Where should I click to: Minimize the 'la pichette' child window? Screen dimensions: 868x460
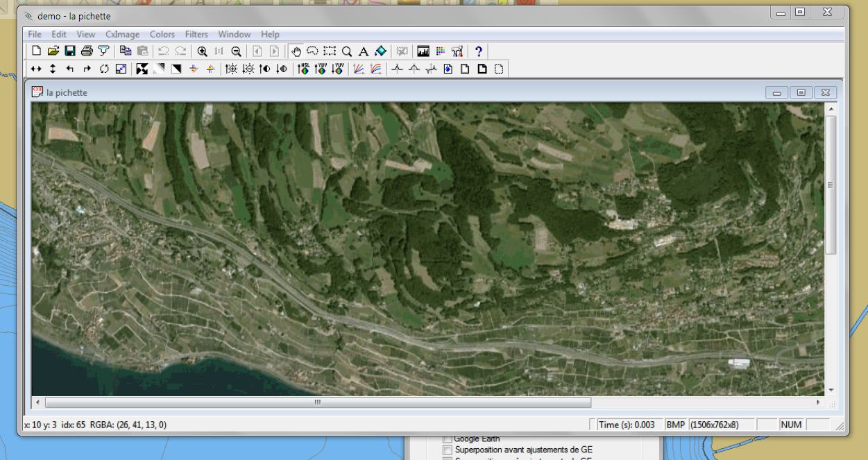click(x=776, y=92)
